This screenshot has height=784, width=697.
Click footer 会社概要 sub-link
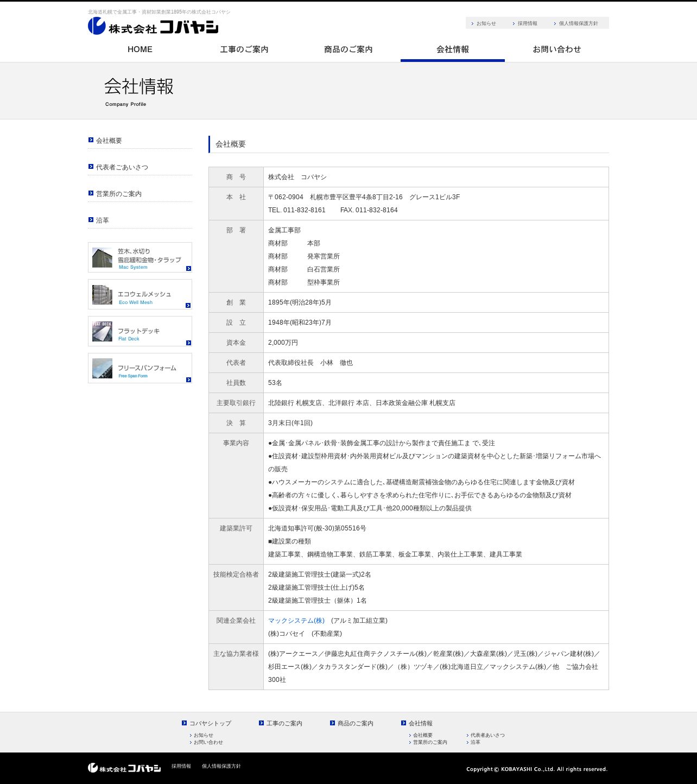(x=423, y=735)
